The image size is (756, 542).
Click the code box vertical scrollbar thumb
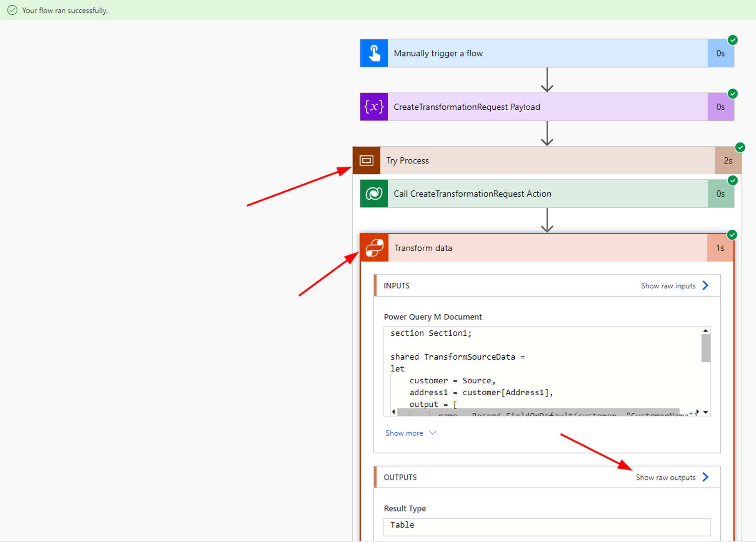706,348
